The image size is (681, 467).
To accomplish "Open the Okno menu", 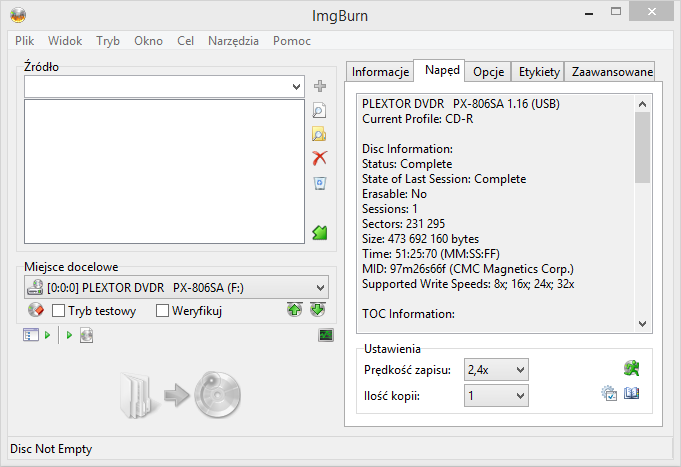I will tap(149, 41).
